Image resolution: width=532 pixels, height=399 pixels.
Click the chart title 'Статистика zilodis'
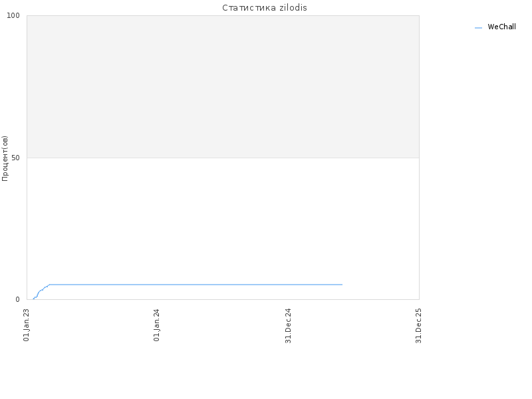[x=265, y=7]
